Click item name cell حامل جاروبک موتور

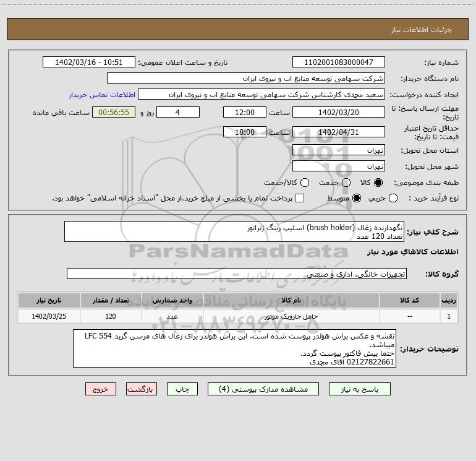click(x=291, y=316)
